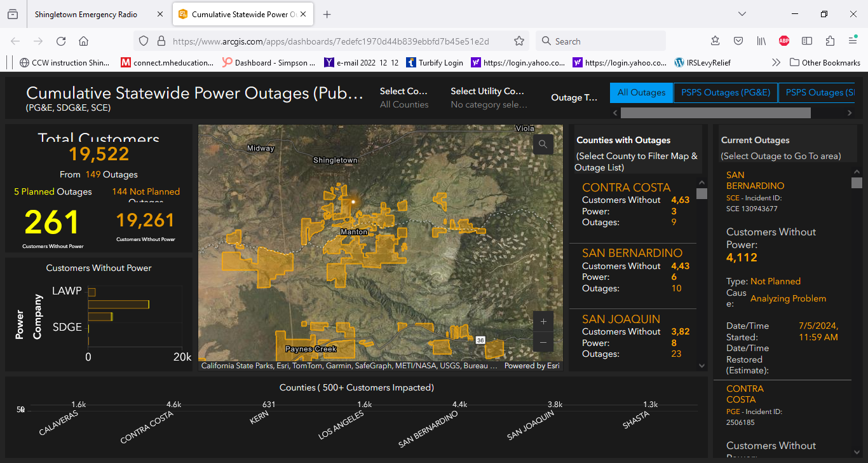Reload the current page
Screen dimensions: 868x463
tap(61, 41)
